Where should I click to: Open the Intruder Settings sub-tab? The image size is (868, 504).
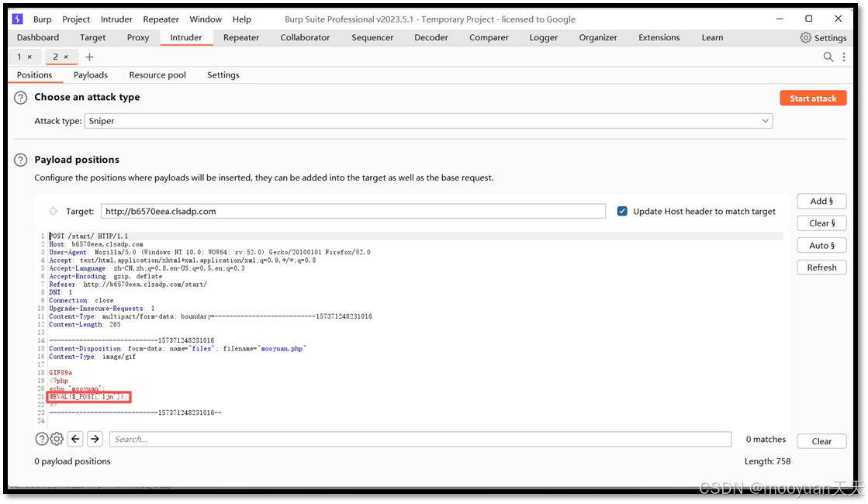pyautogui.click(x=223, y=75)
